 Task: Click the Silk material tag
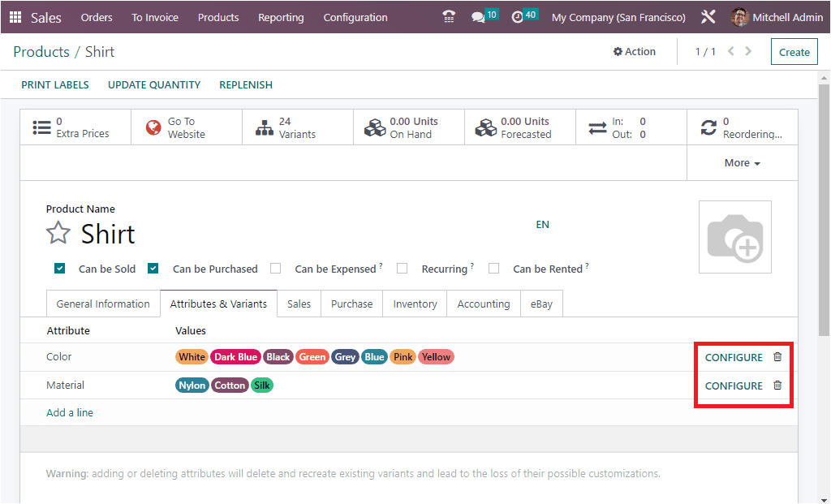(x=262, y=386)
